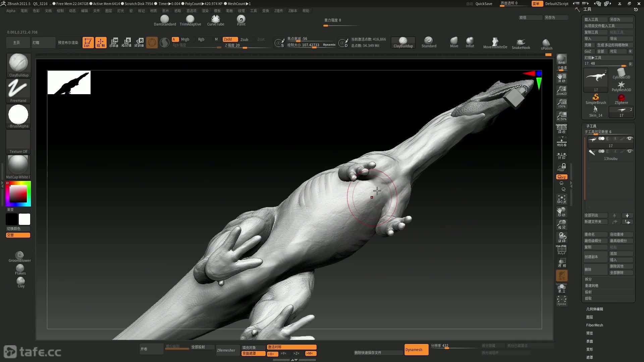Screen dimensions: 644x362
Task: Click the BPR render icon
Action: [561, 59]
